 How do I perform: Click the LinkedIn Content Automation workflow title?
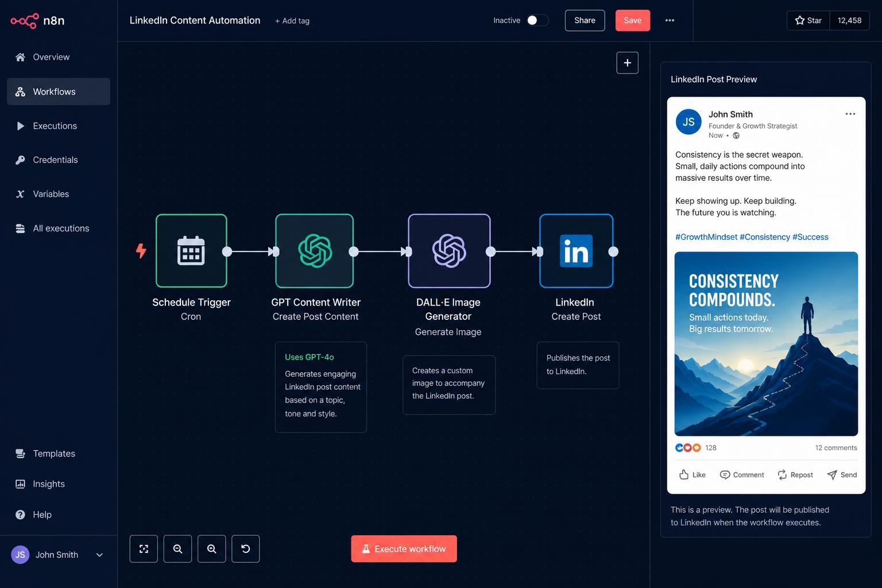(x=195, y=21)
